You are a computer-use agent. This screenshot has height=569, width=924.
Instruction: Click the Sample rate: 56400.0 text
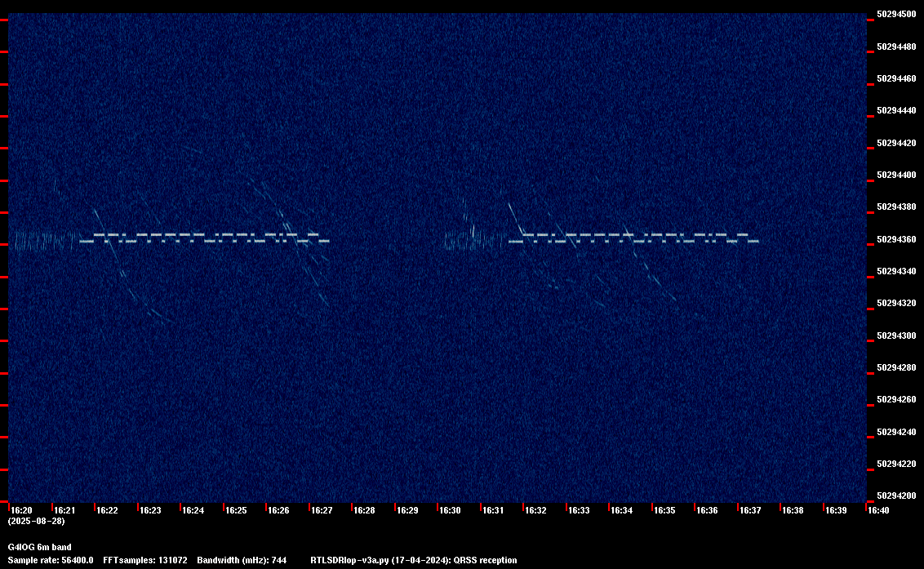[51, 560]
